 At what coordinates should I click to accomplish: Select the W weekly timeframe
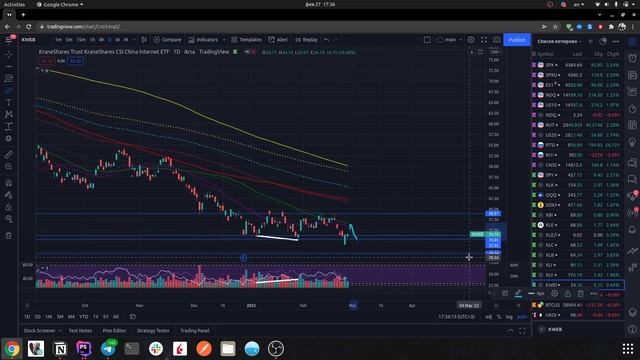click(118, 40)
